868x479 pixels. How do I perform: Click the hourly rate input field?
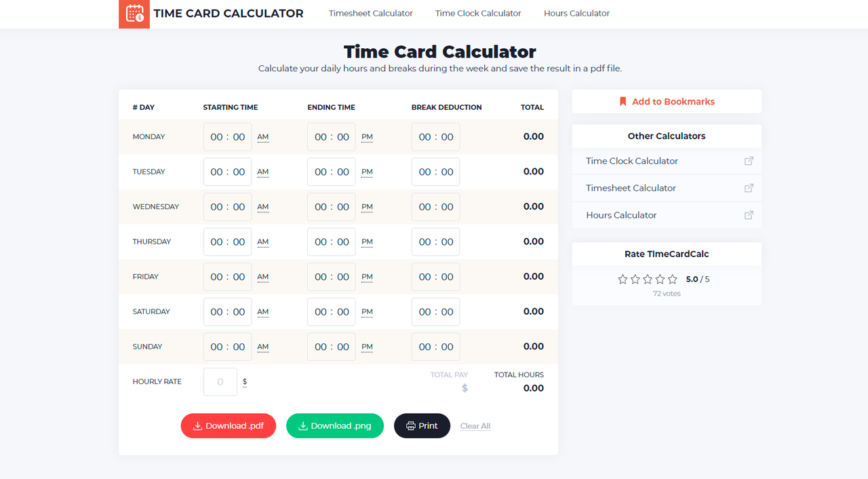point(220,381)
